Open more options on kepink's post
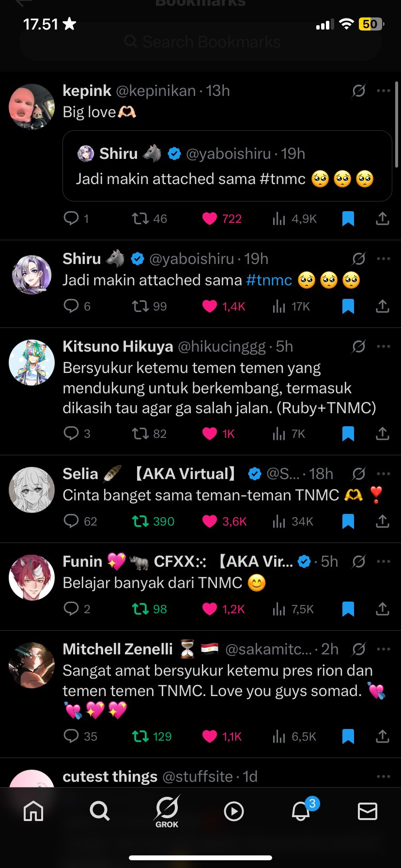 pyautogui.click(x=384, y=91)
